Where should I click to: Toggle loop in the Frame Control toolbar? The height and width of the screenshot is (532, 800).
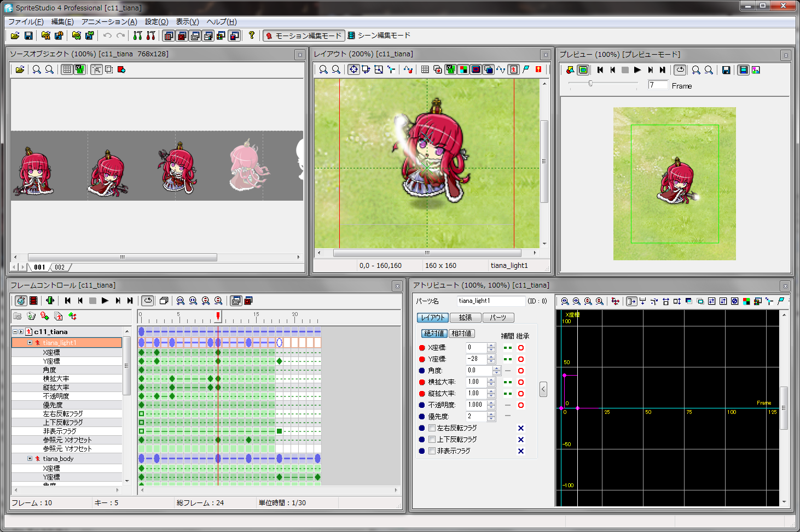pyautogui.click(x=148, y=301)
